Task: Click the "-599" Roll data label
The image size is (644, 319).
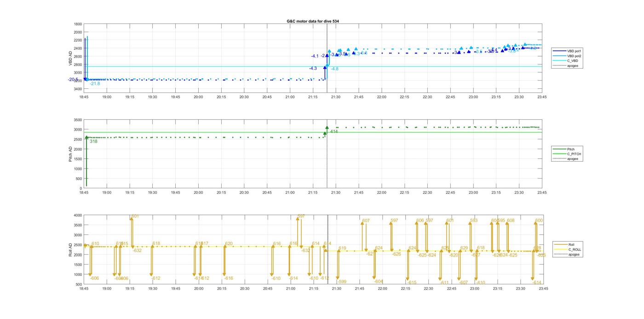Action: click(342, 282)
